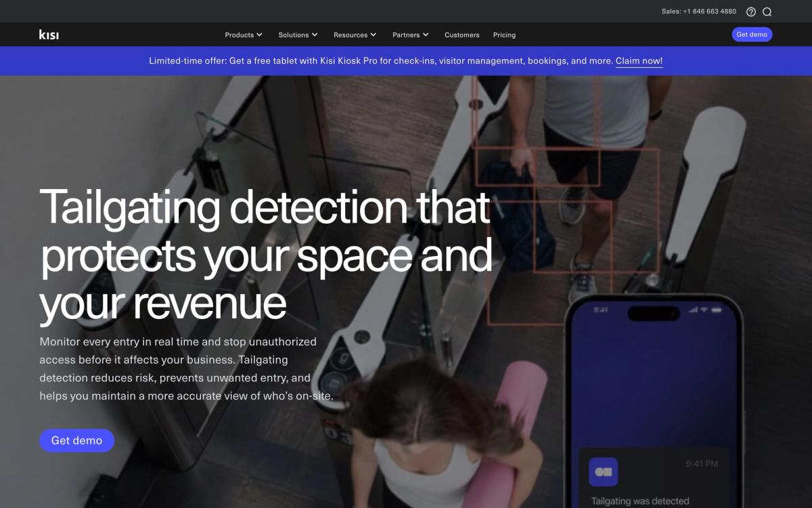Click the 9:41 PM notification time
Viewport: 812px width, 508px height.
pos(702,464)
